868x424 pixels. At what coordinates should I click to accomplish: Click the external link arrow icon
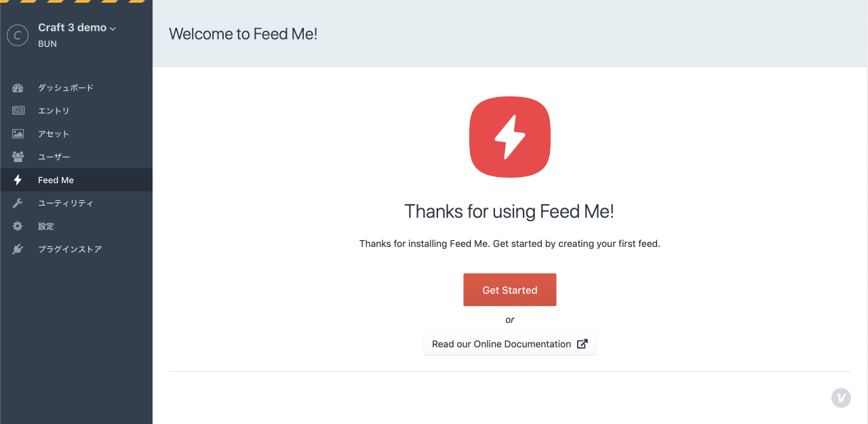tap(582, 344)
